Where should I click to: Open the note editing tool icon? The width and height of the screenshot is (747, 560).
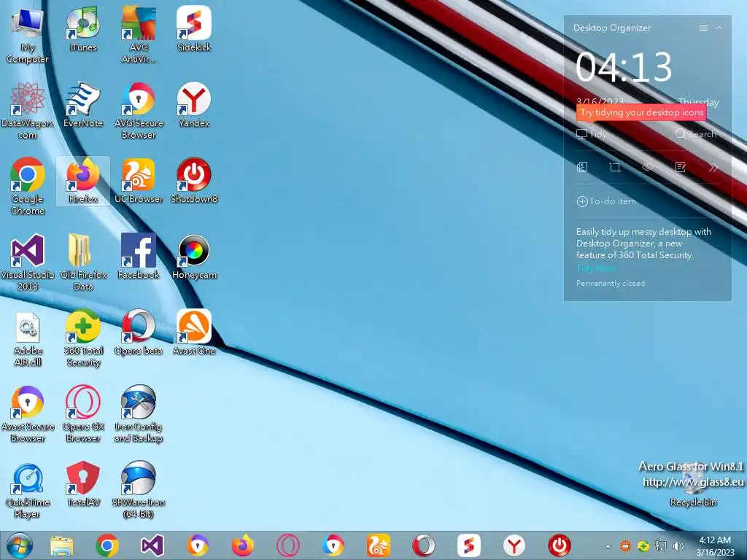tap(681, 167)
